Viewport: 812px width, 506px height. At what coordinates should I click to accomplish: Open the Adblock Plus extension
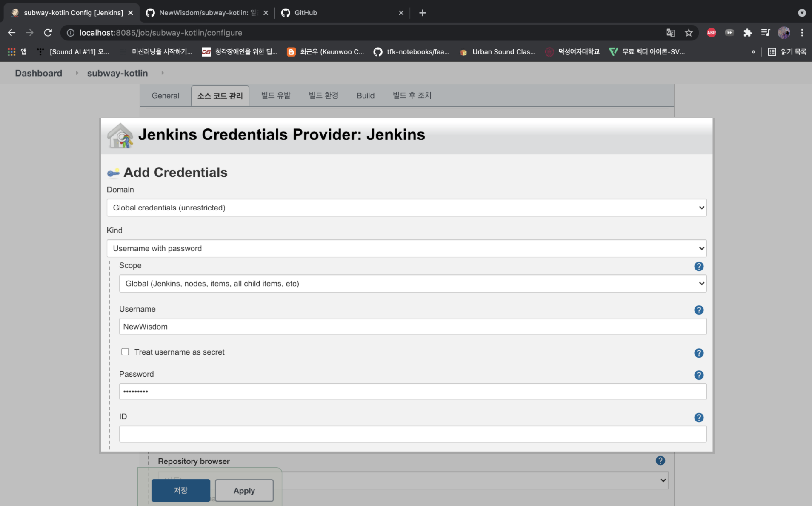click(711, 33)
